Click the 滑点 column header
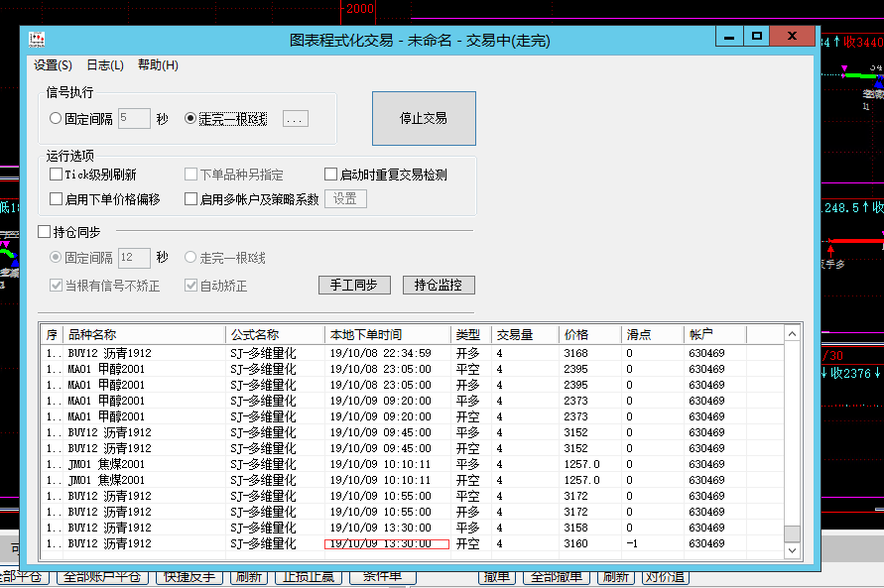This screenshot has width=884, height=588. coord(652,334)
